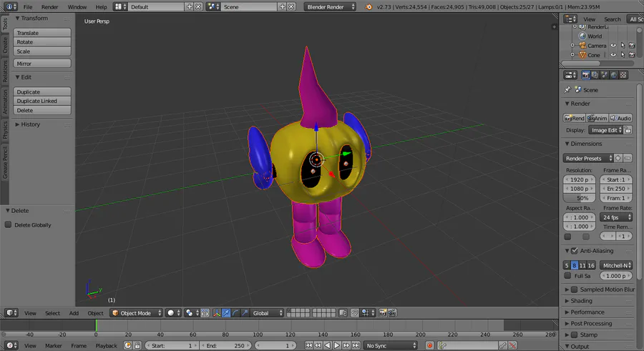Click the OpenGL render image camera icon

coord(383,313)
